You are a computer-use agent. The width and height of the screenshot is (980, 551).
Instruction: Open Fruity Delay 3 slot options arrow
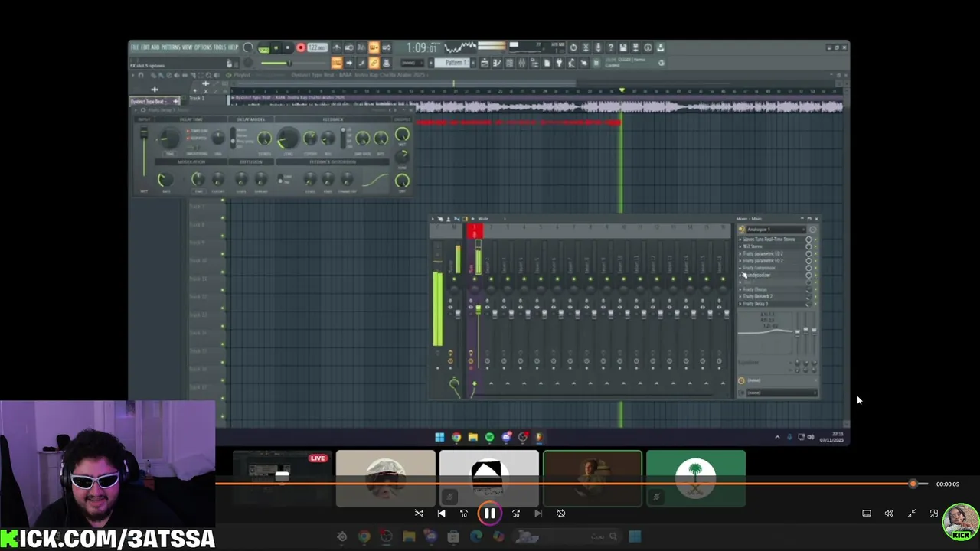point(740,304)
